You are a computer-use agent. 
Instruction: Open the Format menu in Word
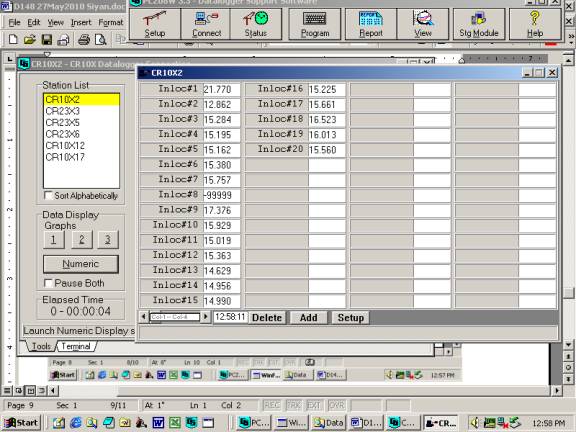[x=111, y=23]
